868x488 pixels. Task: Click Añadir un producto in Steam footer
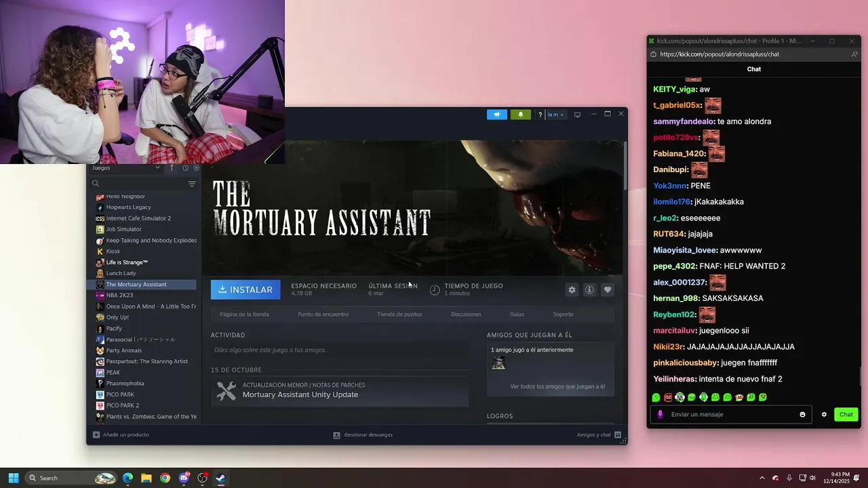point(121,434)
